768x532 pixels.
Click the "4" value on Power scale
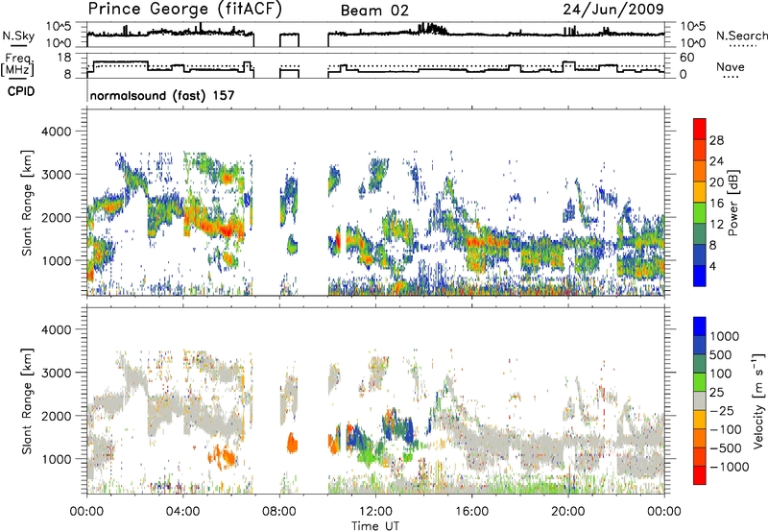click(712, 266)
